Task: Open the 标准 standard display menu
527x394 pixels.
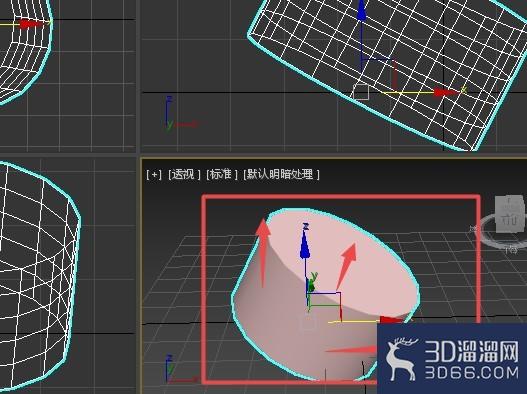Action: pyautogui.click(x=222, y=174)
